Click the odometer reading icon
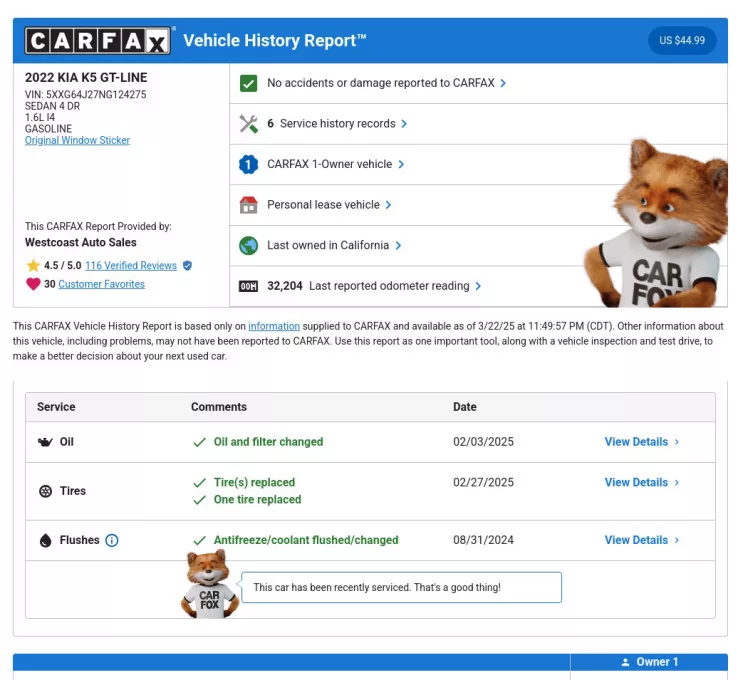 249,286
